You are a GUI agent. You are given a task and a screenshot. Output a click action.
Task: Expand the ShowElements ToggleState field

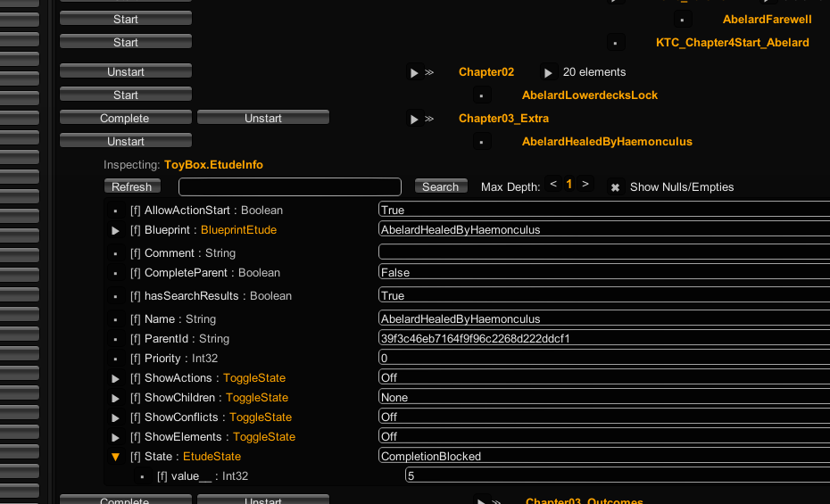tap(115, 437)
